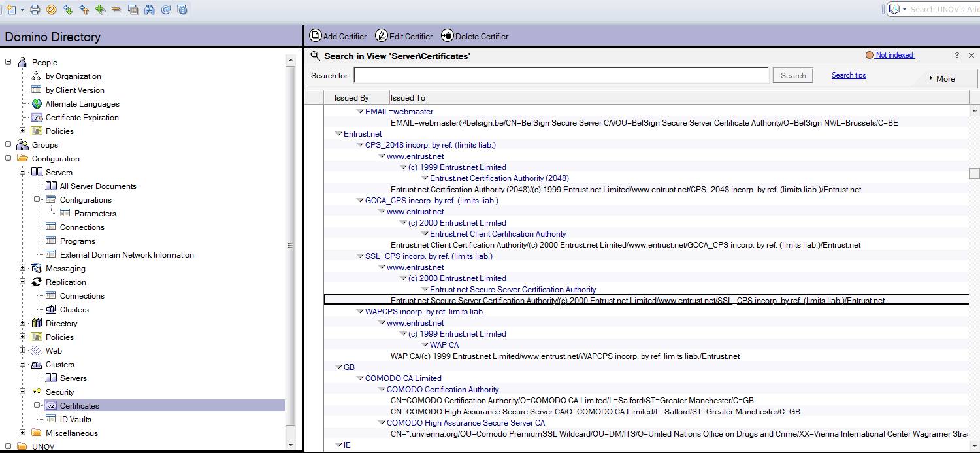Expand the Certificates tree node
Viewport: 980px width, 453px height.
click(37, 405)
